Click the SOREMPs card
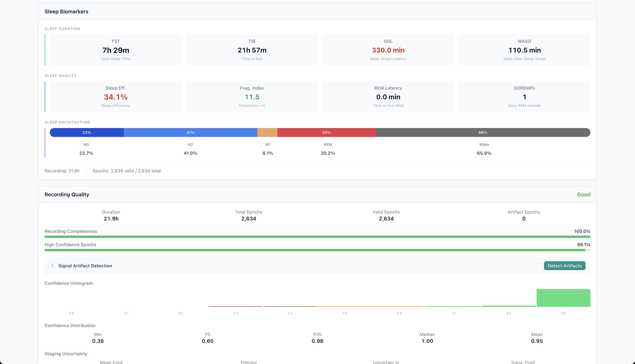Screen dimensions: 635x364 point(524,97)
